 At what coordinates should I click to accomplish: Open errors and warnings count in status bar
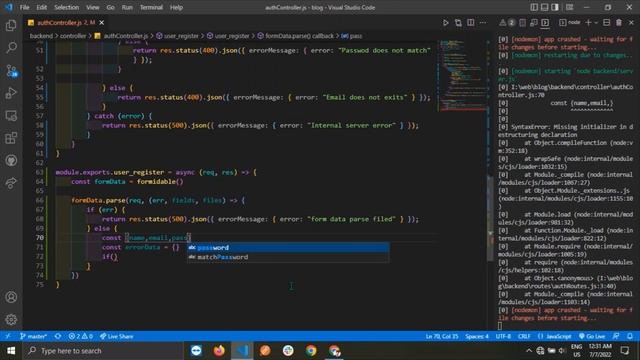[x=80, y=336]
